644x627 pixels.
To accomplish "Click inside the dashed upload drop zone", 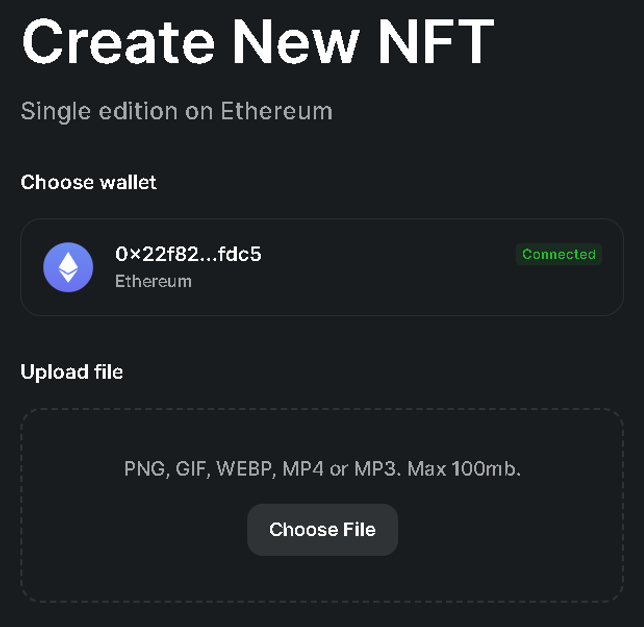I will (322, 505).
